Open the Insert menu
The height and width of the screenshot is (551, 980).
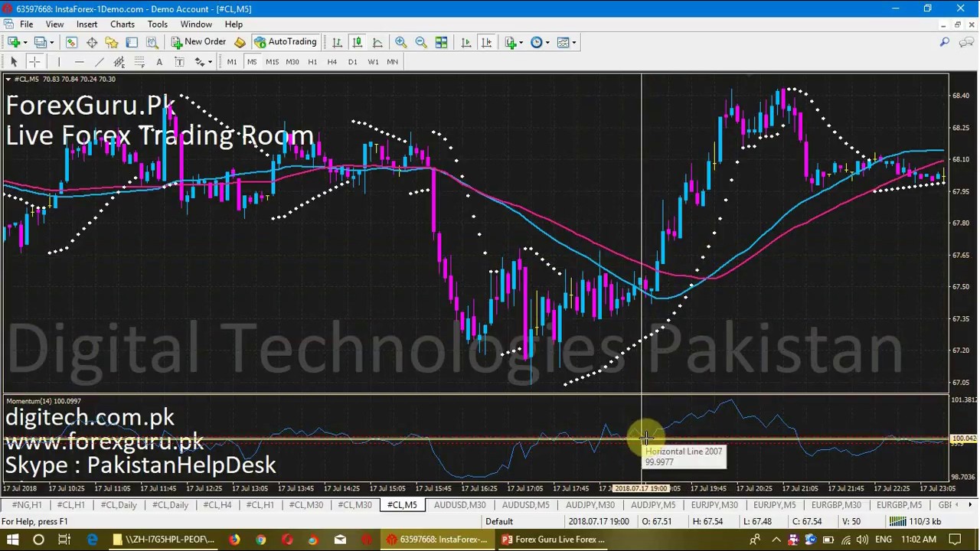pos(87,24)
